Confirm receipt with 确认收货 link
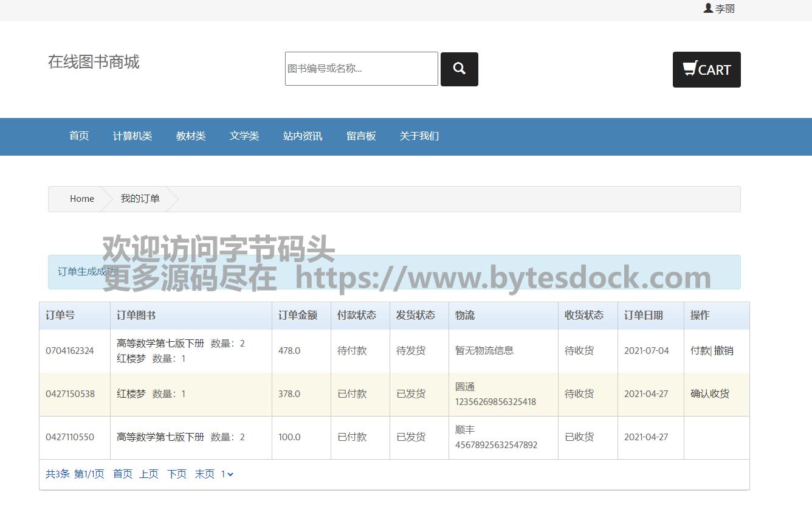 pyautogui.click(x=710, y=394)
